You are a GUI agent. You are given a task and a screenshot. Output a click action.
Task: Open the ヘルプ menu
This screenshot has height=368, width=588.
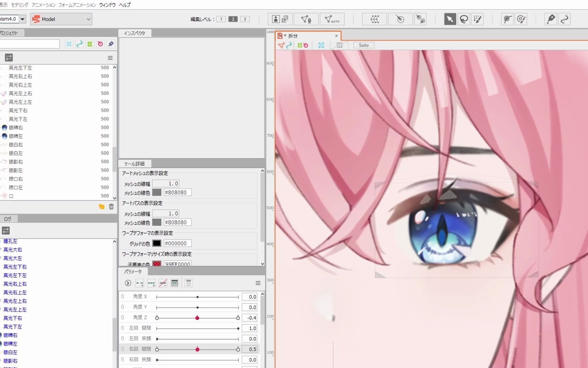click(125, 5)
